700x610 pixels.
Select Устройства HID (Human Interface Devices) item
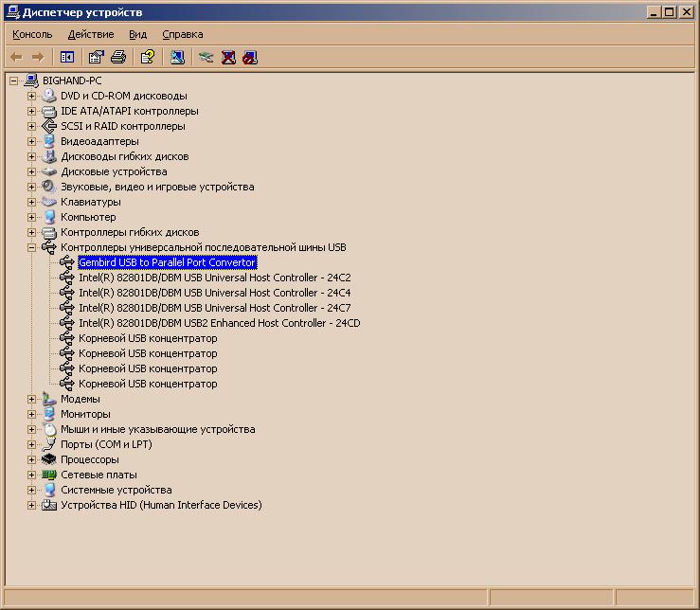(x=161, y=505)
